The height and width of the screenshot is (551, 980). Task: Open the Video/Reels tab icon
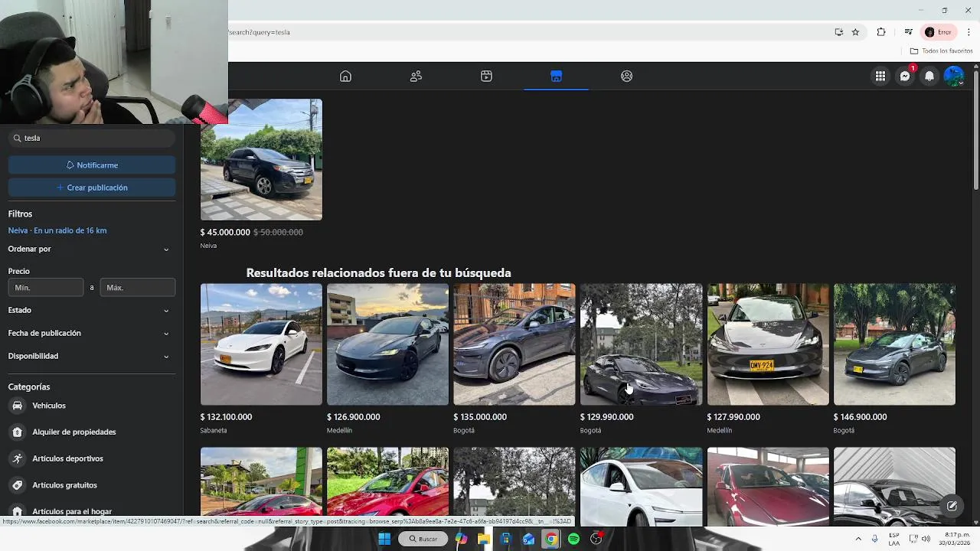[x=486, y=76]
